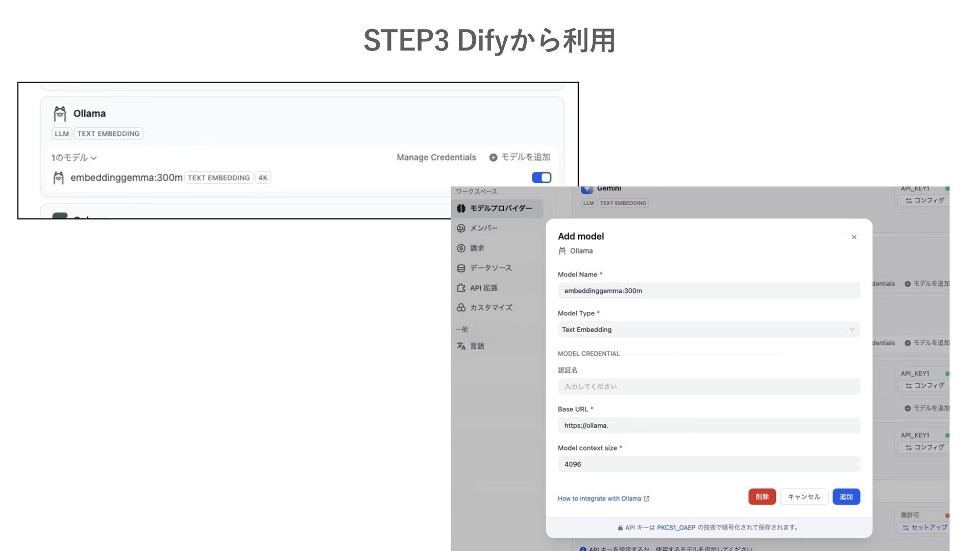Screen dimensions: 980x551
Task: Open Manage Credentials for Ollama
Action: tap(436, 157)
